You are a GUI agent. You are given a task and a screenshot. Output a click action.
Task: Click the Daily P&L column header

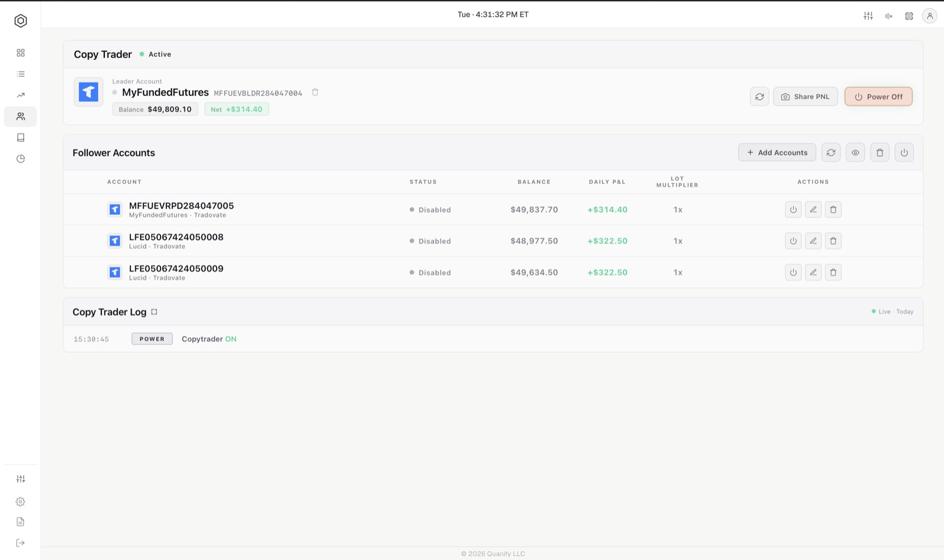[x=607, y=182]
